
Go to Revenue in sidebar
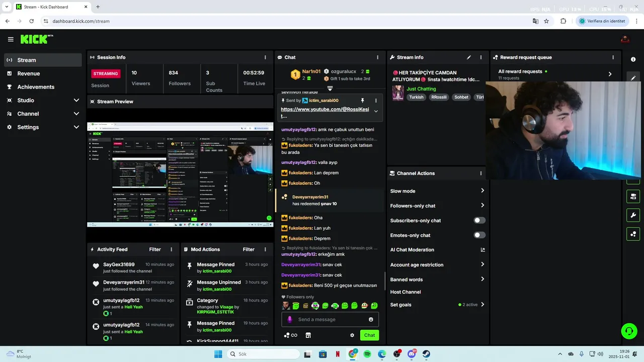42,73
